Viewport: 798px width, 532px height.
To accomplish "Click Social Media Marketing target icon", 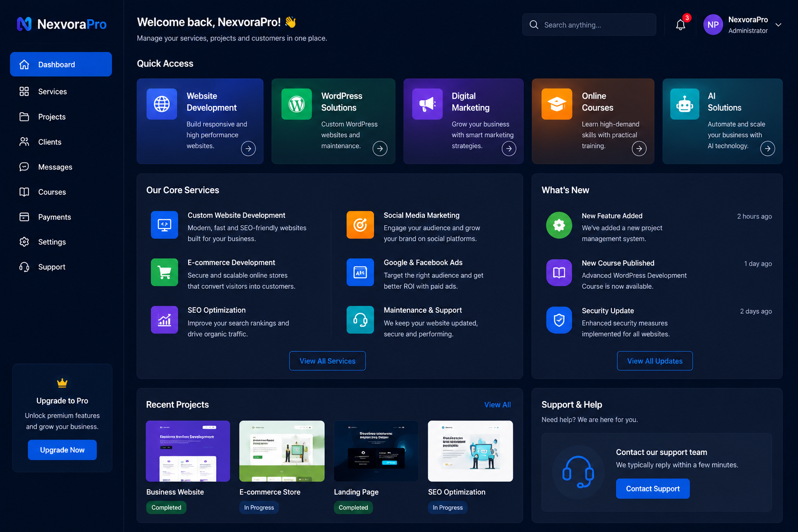I will tap(360, 225).
